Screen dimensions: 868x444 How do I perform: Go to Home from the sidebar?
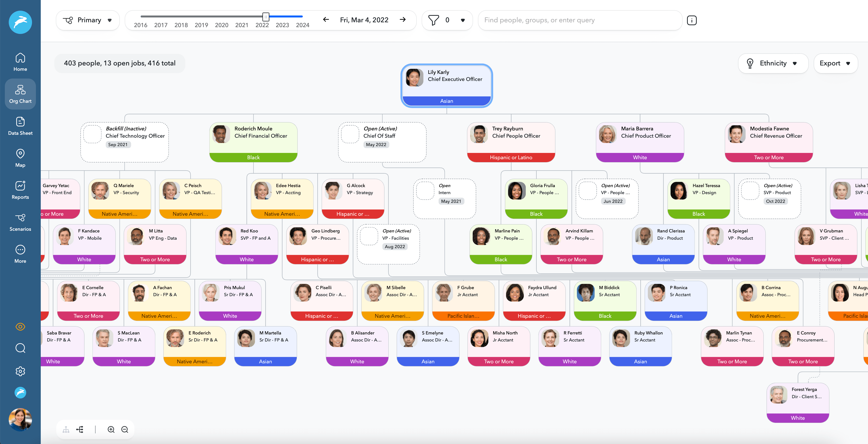[x=20, y=61]
